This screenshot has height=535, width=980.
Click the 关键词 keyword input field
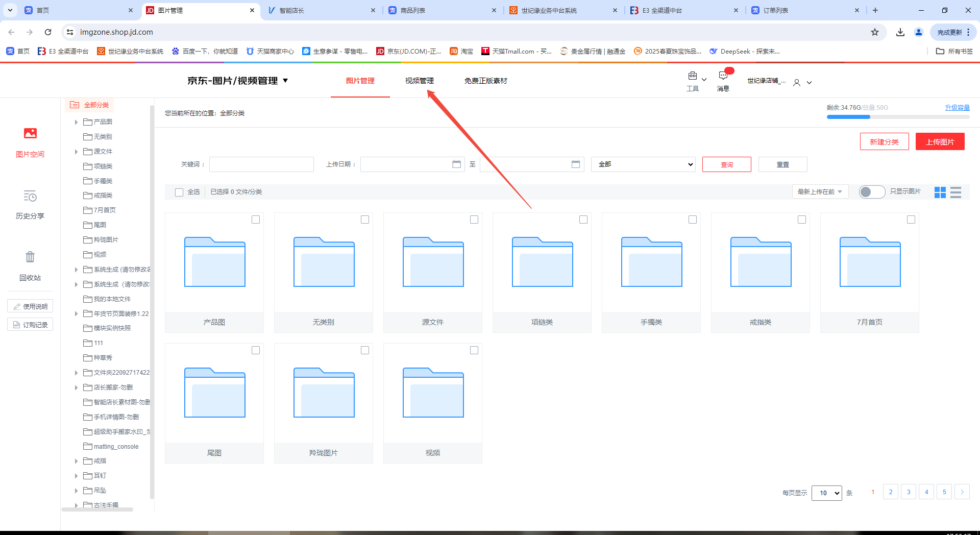coord(261,164)
